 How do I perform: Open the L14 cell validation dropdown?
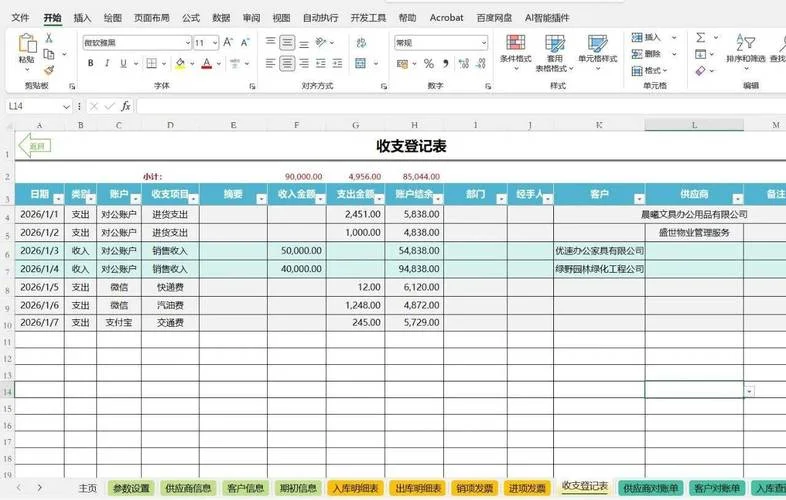[x=749, y=391]
